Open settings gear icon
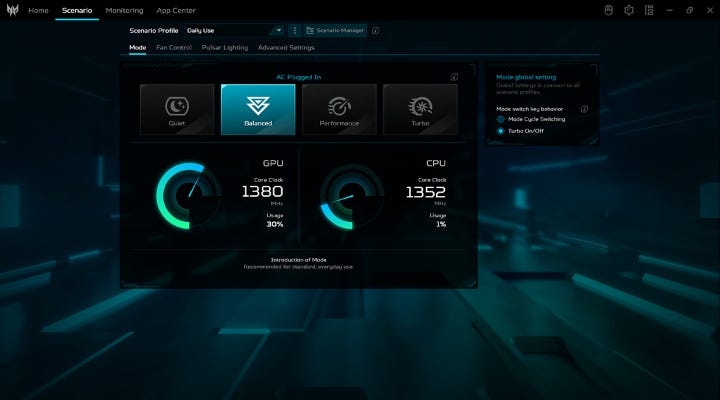The height and width of the screenshot is (400, 720). [x=629, y=10]
